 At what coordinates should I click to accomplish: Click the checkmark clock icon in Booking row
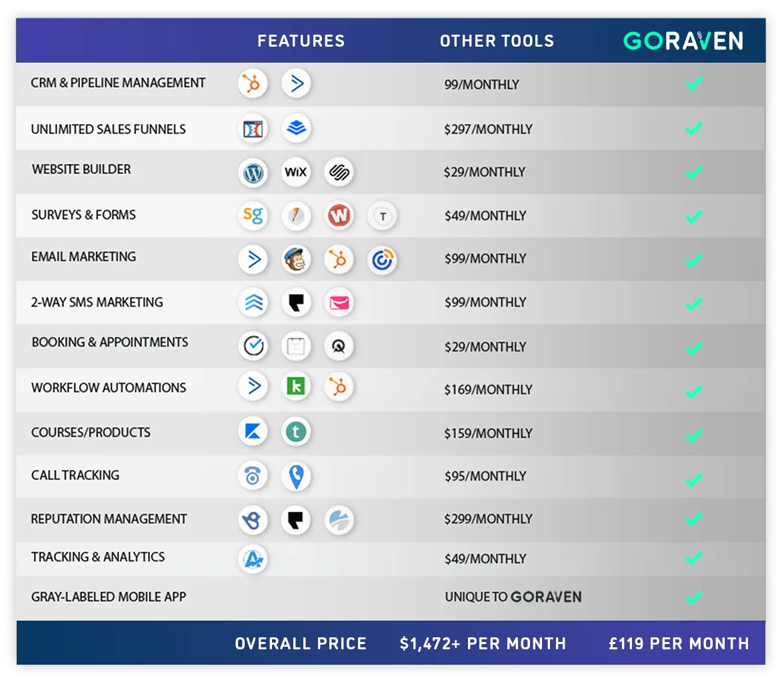coord(253,345)
